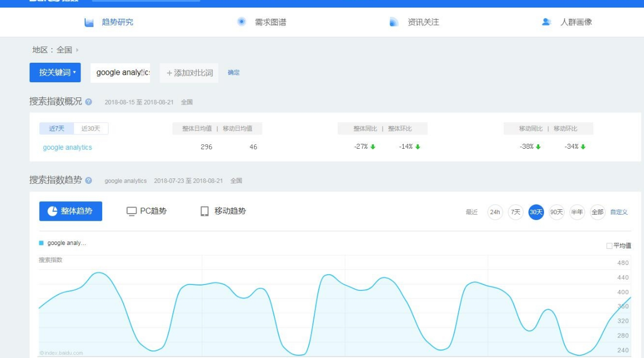Click the 确定 confirm link
644x358 pixels.
point(233,72)
